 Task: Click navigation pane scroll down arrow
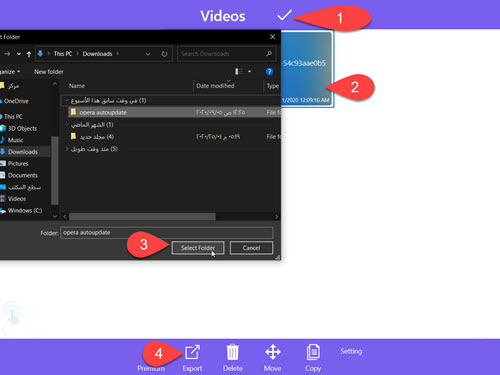[x=55, y=216]
